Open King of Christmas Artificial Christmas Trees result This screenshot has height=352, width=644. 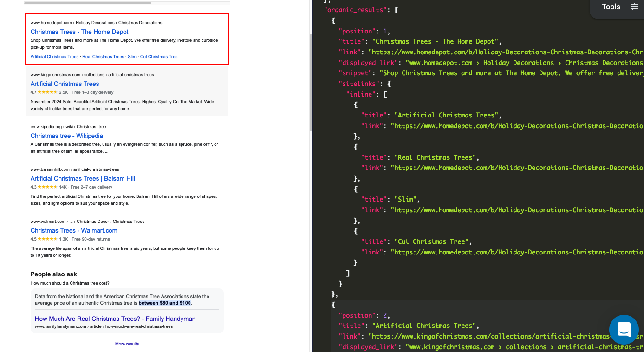65,84
